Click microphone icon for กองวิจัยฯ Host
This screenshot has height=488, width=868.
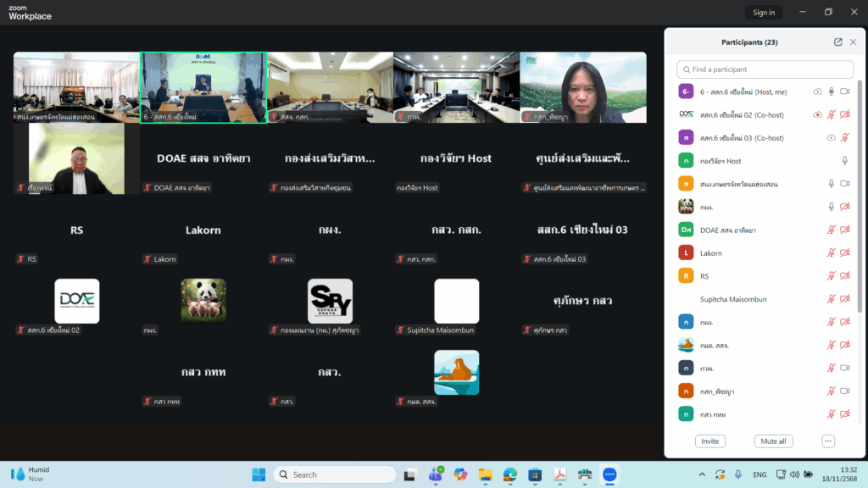[x=844, y=161]
